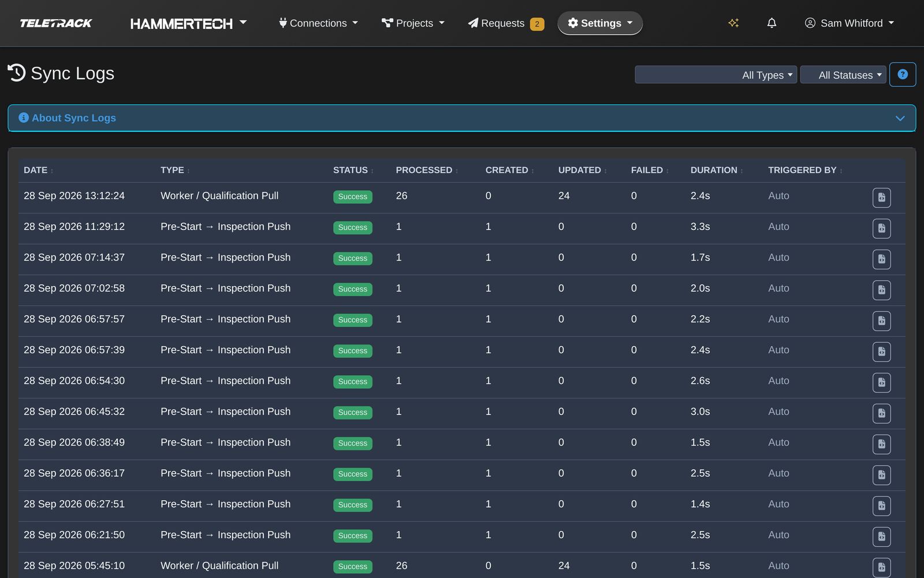Click the TeleTrack logo
924x578 pixels.
[x=56, y=23]
